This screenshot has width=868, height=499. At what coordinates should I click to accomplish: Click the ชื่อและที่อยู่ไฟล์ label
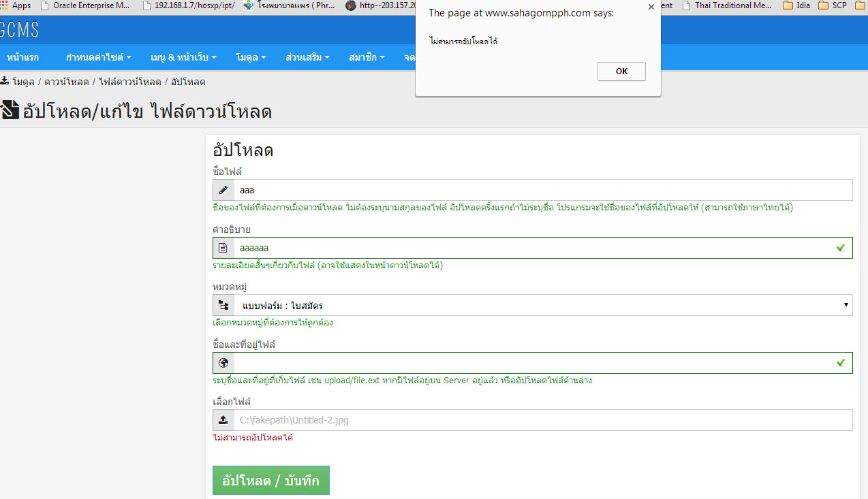(244, 344)
